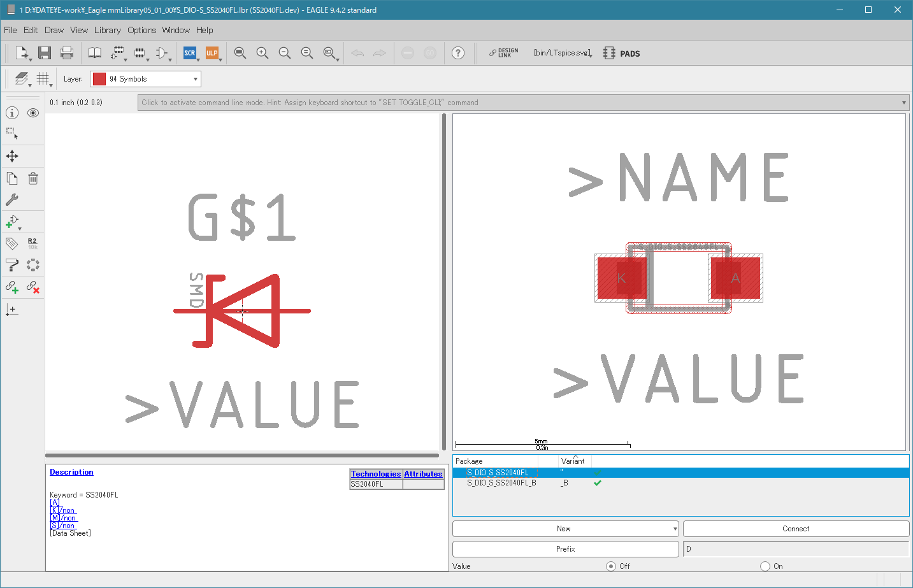The image size is (913, 588).
Task: Click the Technologies link
Action: [376, 474]
